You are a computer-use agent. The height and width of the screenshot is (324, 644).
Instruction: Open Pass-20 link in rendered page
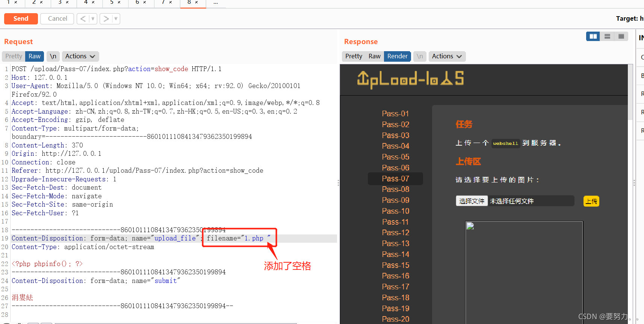point(395,319)
